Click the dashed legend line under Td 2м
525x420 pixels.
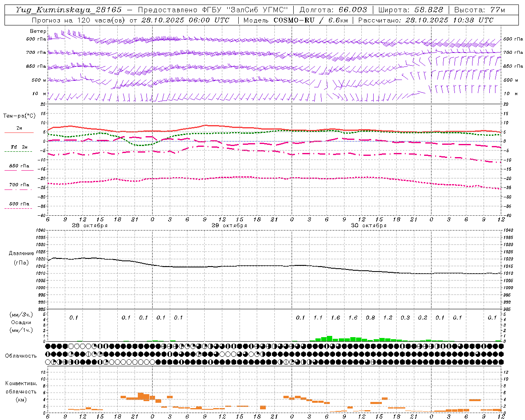click(18, 151)
